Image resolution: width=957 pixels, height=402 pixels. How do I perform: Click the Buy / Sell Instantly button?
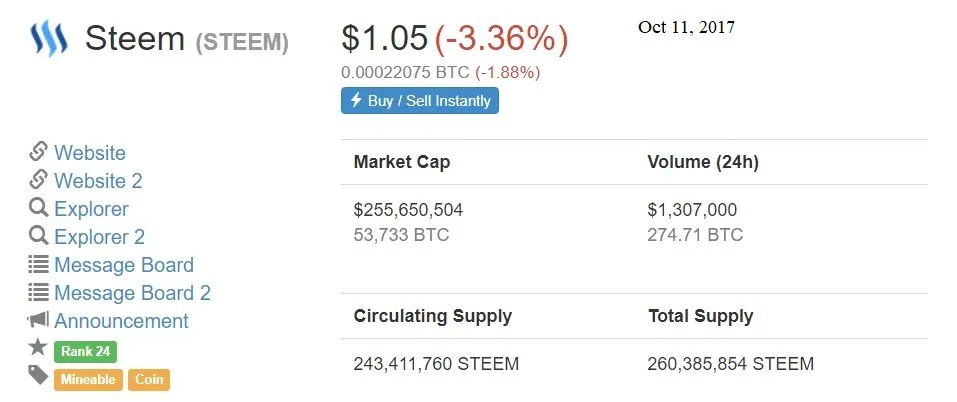(420, 101)
